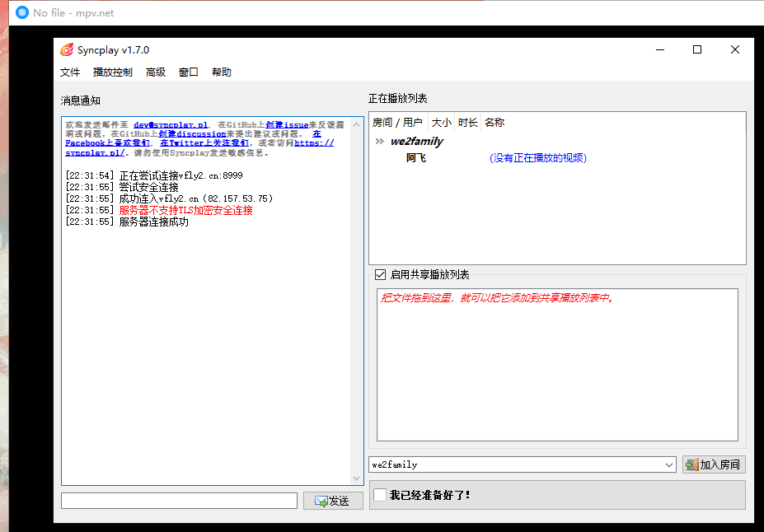
Task: Click the 发送 button
Action: (x=333, y=501)
